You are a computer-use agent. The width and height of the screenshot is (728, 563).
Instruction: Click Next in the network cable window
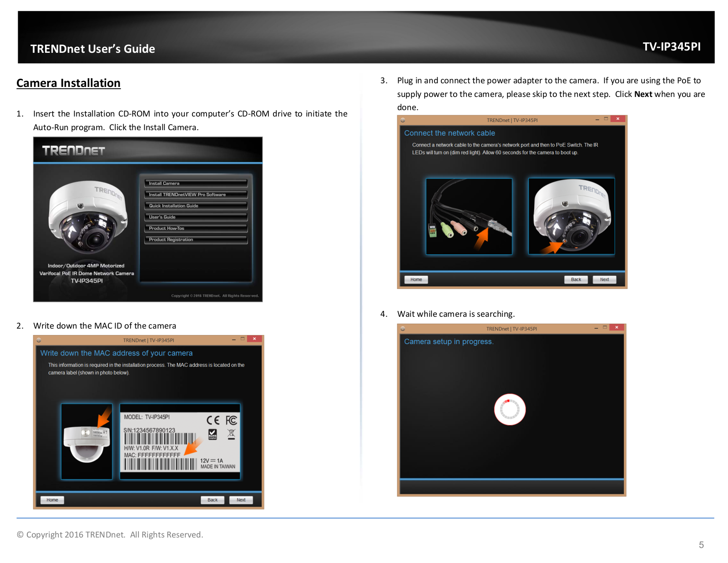pos(605,279)
